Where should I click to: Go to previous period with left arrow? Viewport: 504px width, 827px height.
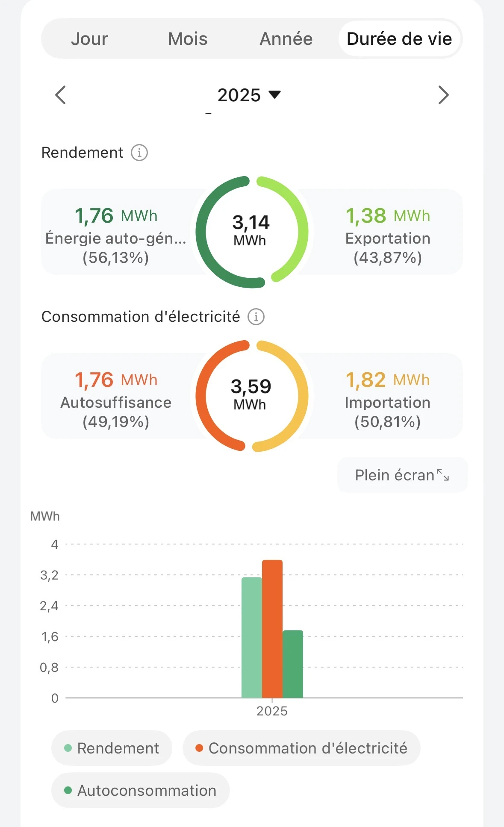(x=61, y=95)
